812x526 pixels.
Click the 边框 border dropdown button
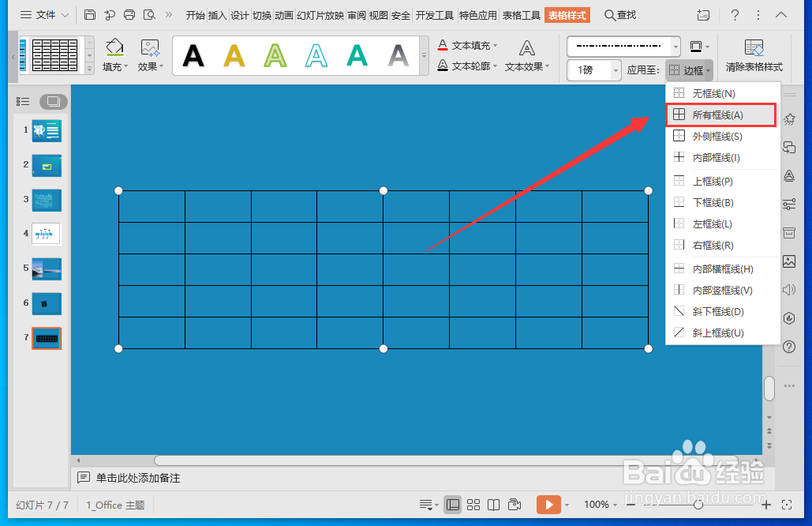(x=689, y=70)
